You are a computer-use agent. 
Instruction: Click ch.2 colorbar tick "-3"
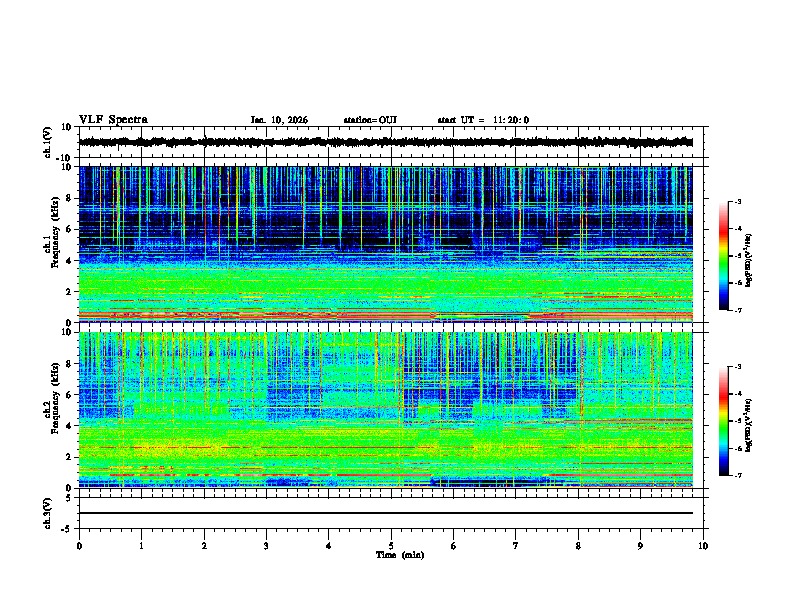pos(737,367)
